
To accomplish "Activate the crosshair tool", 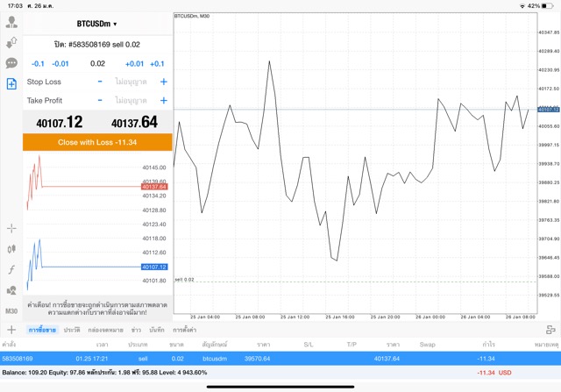I will [x=11, y=228].
